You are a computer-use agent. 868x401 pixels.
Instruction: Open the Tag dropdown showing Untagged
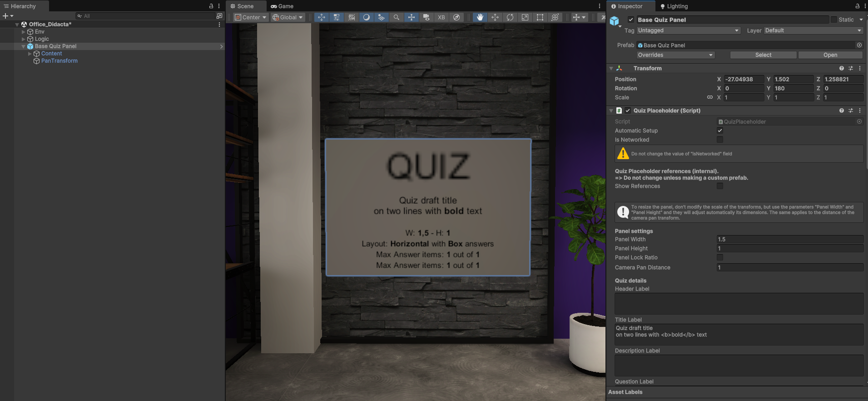tap(688, 30)
